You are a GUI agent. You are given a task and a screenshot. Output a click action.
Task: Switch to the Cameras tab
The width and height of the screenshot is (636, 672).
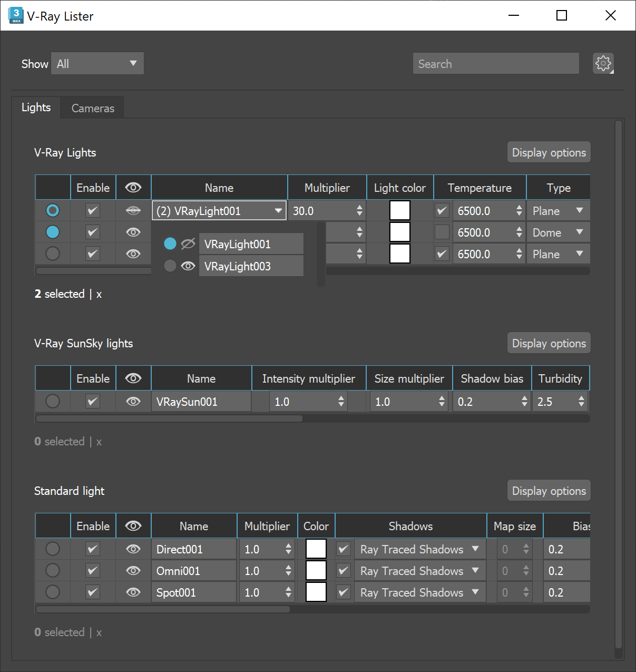click(x=92, y=108)
